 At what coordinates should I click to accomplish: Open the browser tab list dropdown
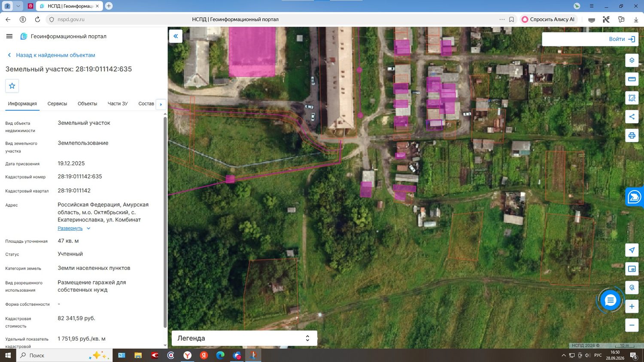pyautogui.click(x=18, y=6)
